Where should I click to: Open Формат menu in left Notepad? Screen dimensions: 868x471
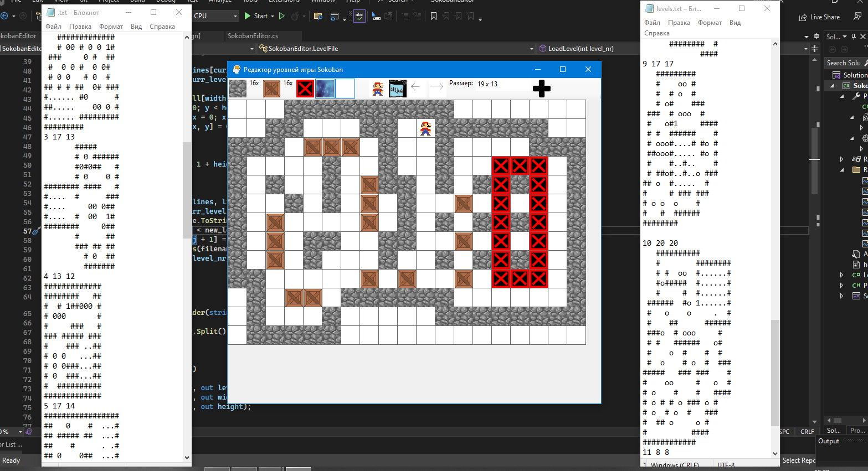click(111, 27)
